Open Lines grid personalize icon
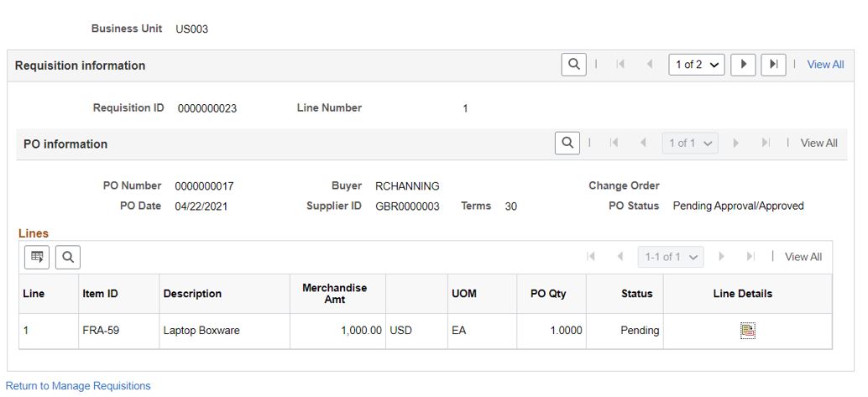 point(37,258)
